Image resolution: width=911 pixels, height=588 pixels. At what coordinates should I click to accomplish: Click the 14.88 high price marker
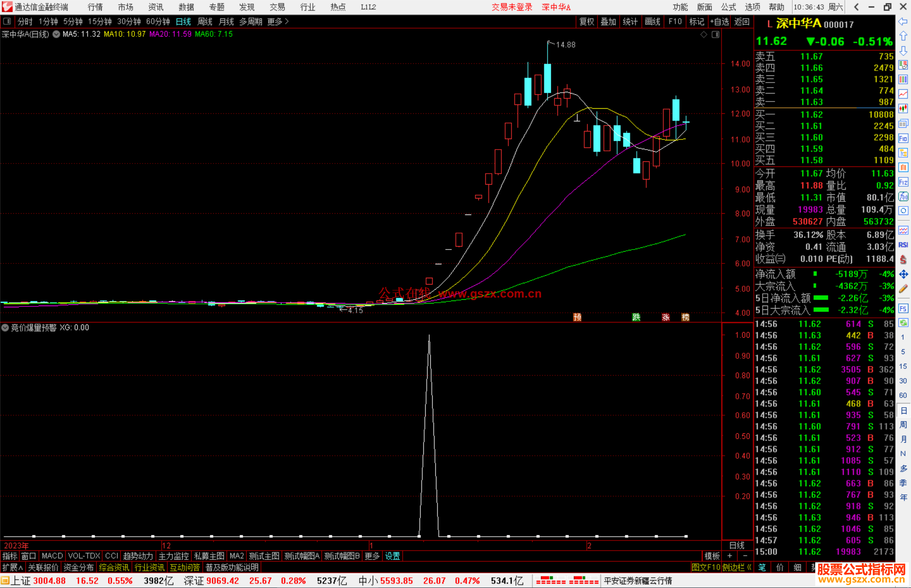(x=565, y=45)
